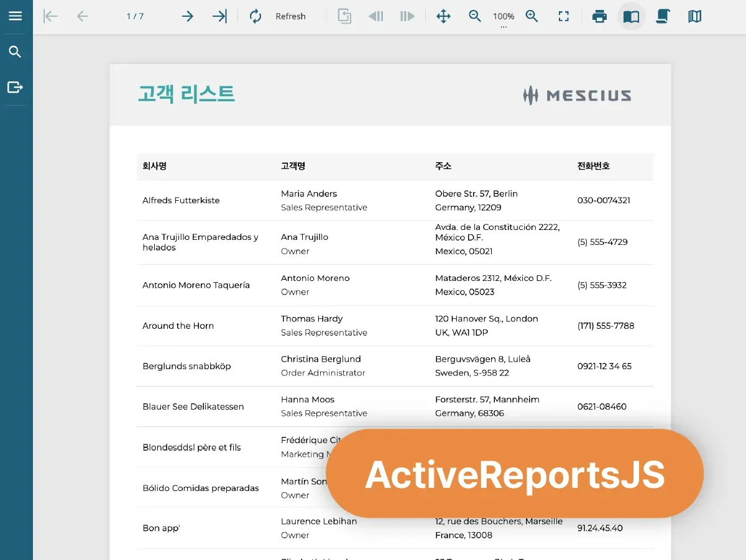The image size is (746, 560).
Task: Zoom in with magnifier plus
Action: click(x=532, y=16)
